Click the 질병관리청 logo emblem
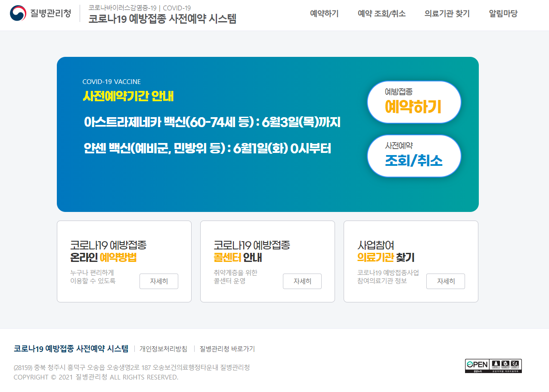 18,13
